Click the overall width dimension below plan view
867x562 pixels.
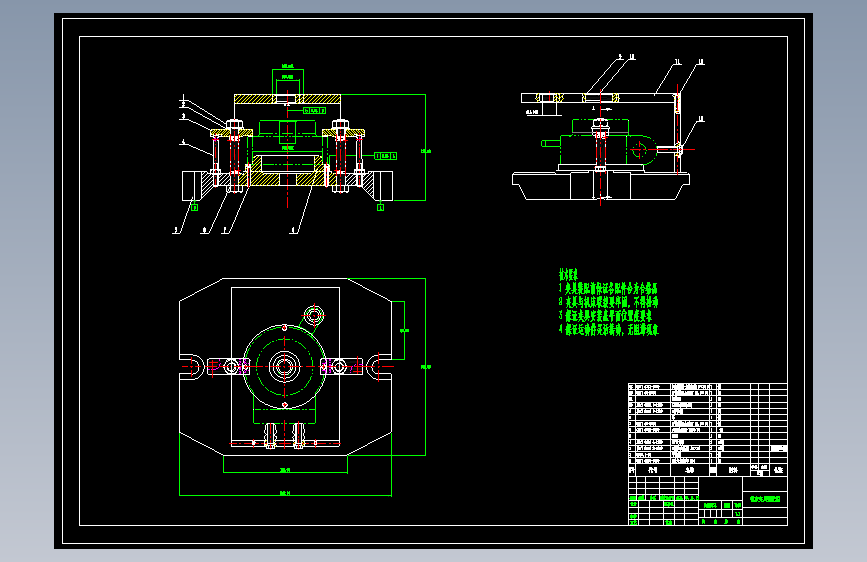pos(285,492)
